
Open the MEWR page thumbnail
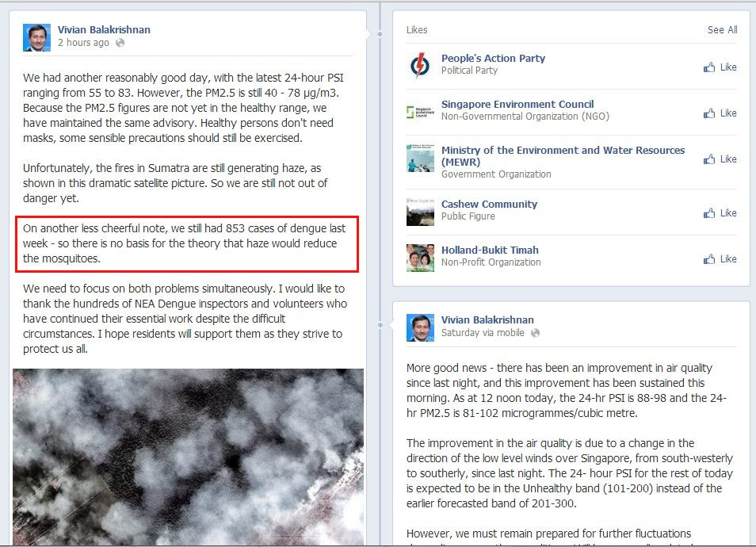(420, 158)
